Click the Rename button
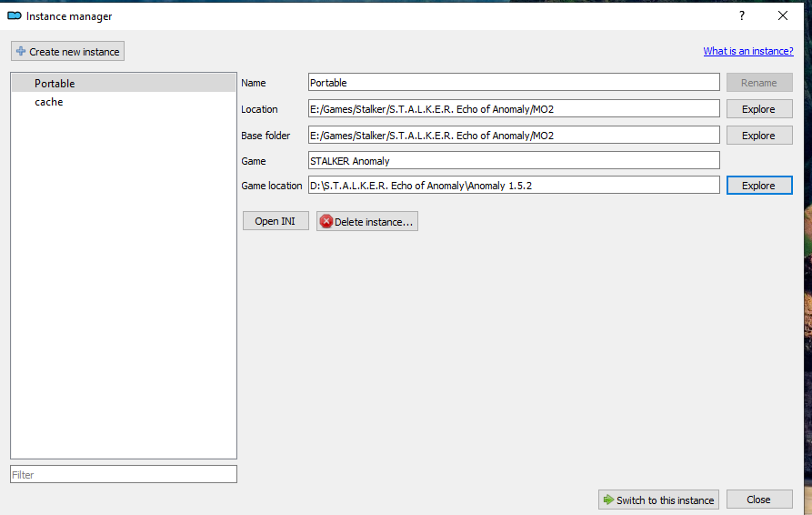 [x=759, y=83]
